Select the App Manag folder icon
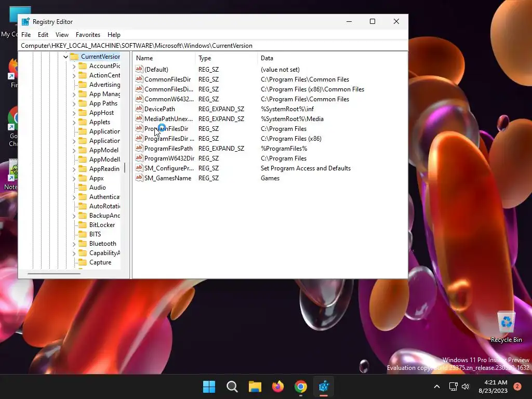532x399 pixels. pyautogui.click(x=83, y=94)
